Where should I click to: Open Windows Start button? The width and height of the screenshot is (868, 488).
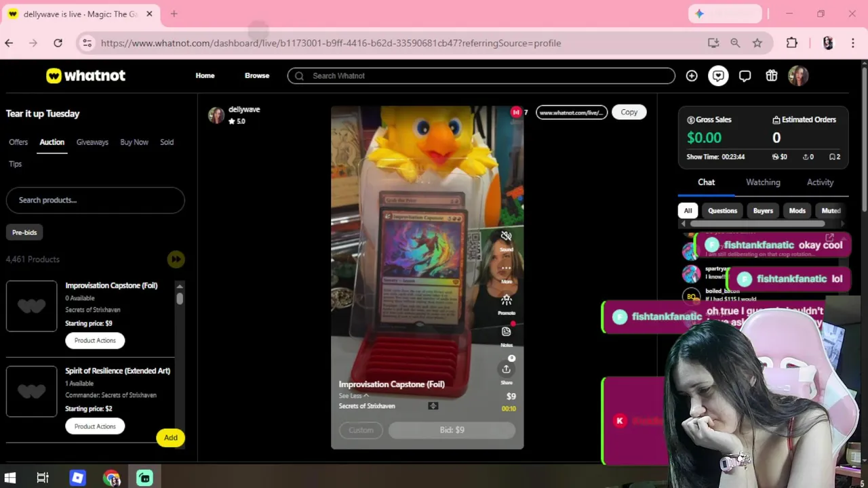coord(10,478)
